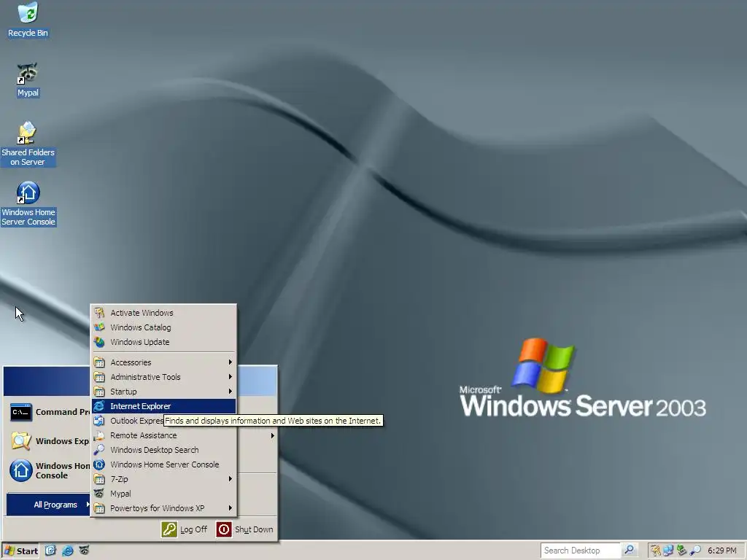Image resolution: width=747 pixels, height=560 pixels.
Task: Click the Log Off button
Action: pos(185,529)
